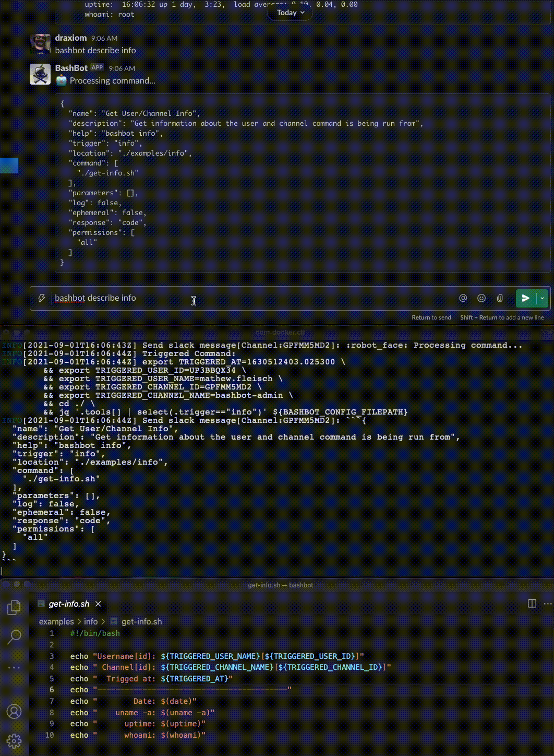The image size is (554, 756).
Task: Click draxiom's avatar in Slack
Action: [40, 44]
